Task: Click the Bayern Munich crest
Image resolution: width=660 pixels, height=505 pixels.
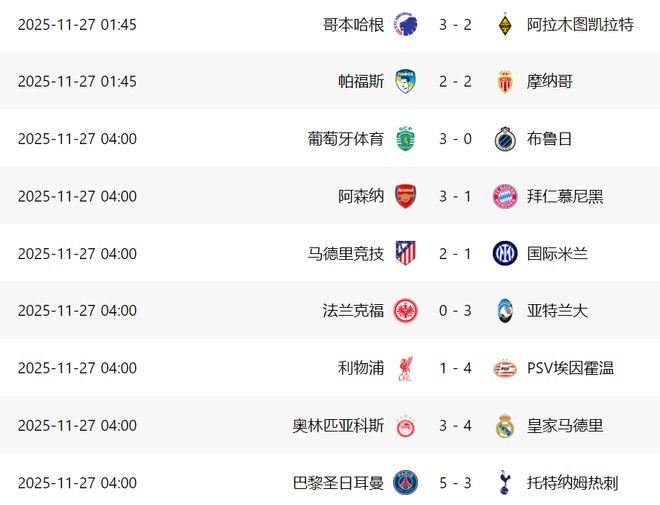Action: pyautogui.click(x=504, y=196)
